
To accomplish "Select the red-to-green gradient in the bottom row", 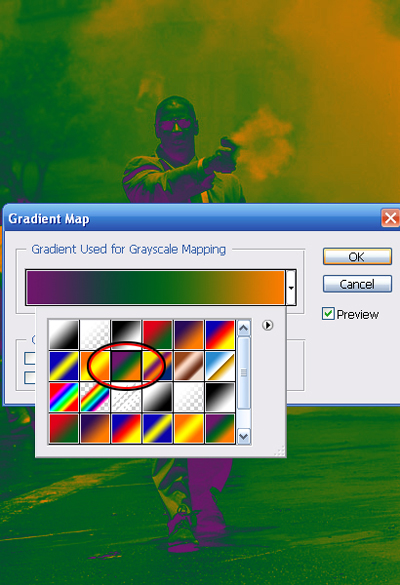I will click(64, 428).
